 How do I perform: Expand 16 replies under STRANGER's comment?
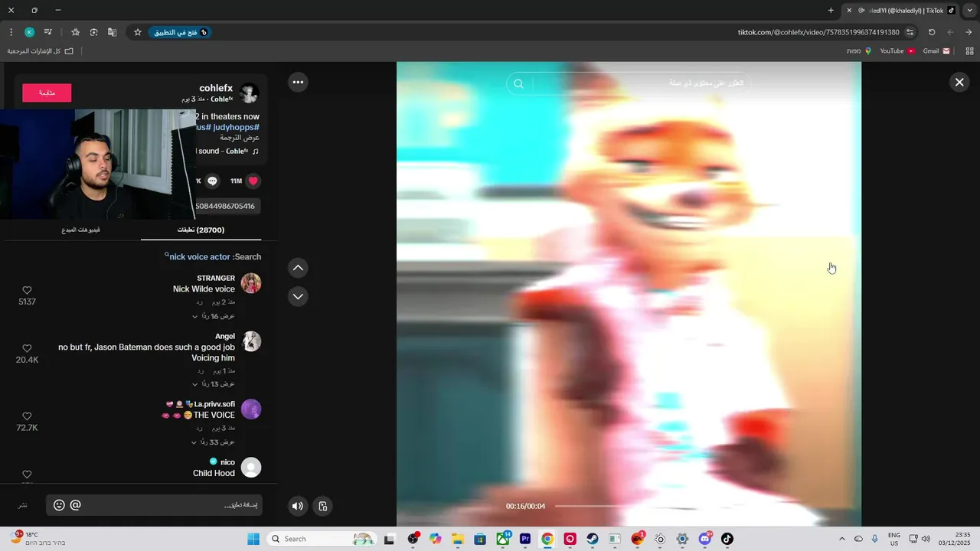(214, 316)
